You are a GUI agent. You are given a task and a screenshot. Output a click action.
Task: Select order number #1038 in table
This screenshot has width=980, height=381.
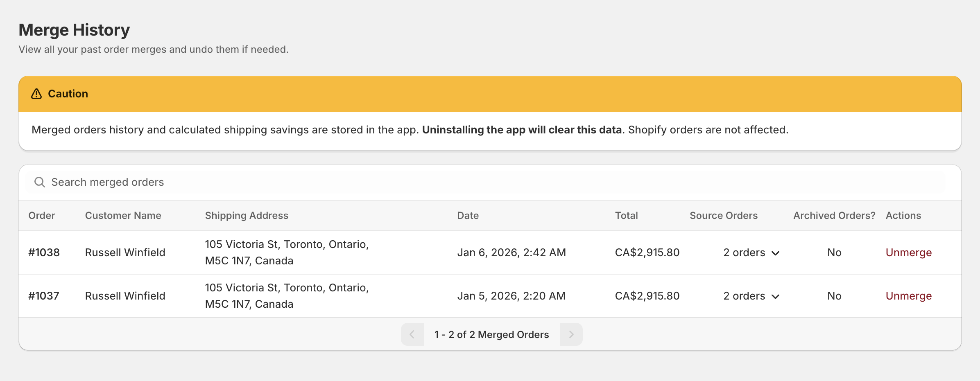(x=44, y=252)
